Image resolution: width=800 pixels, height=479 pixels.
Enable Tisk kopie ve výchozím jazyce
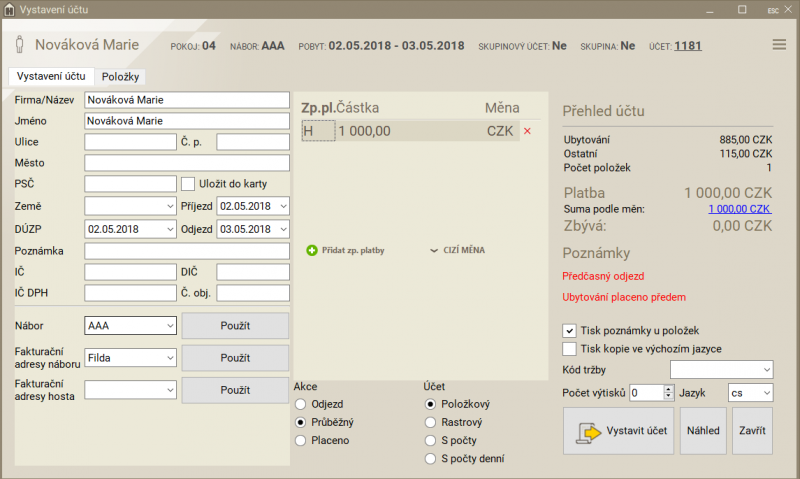[570, 349]
